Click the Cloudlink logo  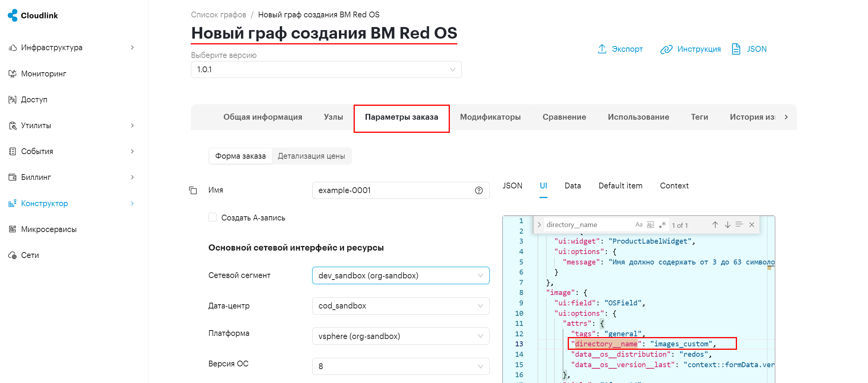pos(32,15)
